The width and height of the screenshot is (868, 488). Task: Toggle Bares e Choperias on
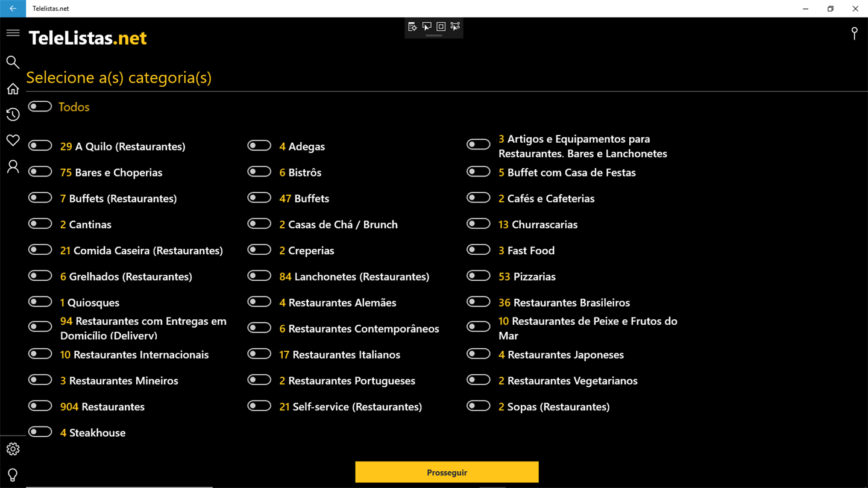click(40, 172)
